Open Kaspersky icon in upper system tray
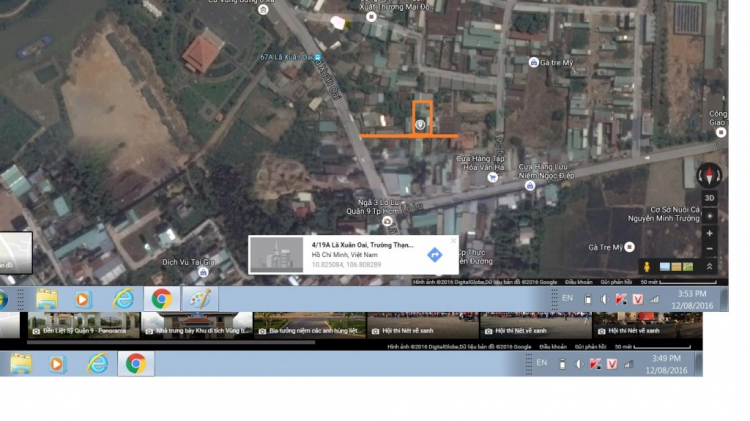This screenshot has width=750, height=421. [x=621, y=299]
